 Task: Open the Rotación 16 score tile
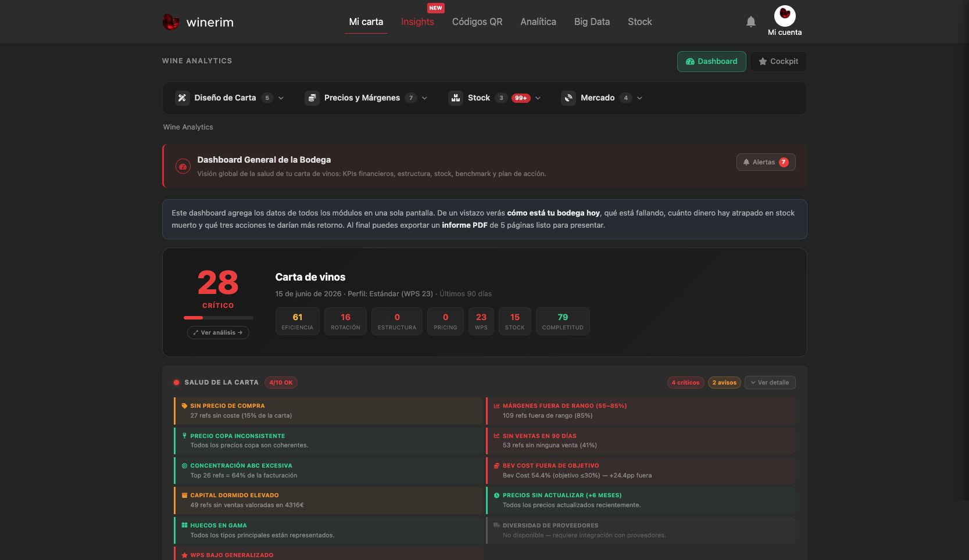click(x=345, y=321)
